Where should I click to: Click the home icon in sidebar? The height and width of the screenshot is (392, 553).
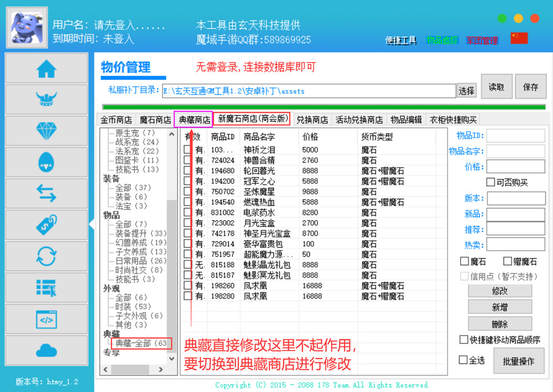coord(46,69)
